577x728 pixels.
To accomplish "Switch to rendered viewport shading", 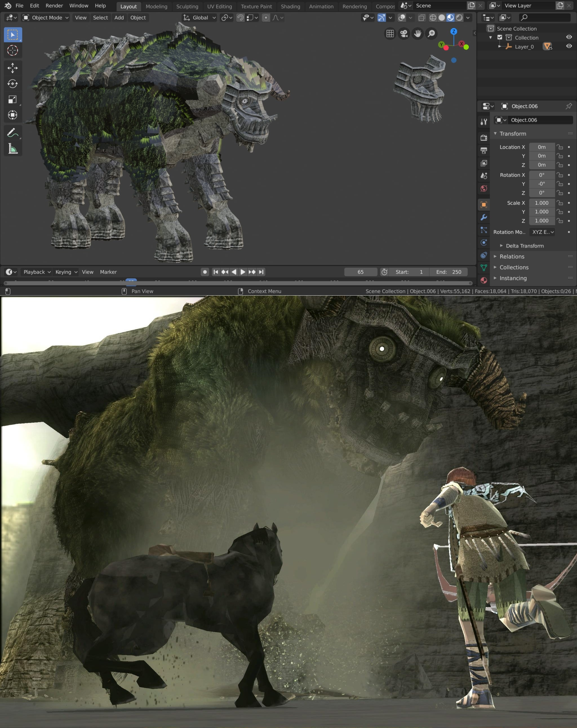I will point(459,18).
